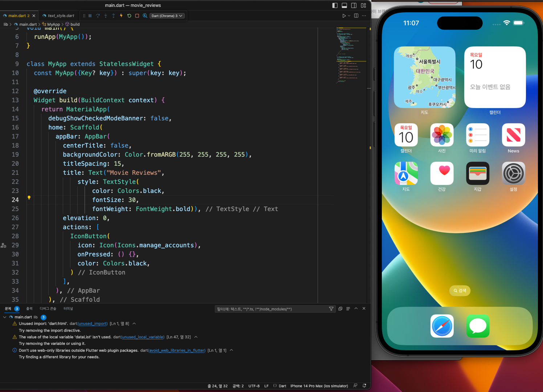Click the cursor position 줄 24, 열 32 status
This screenshot has width=543, height=392.
[x=217, y=386]
